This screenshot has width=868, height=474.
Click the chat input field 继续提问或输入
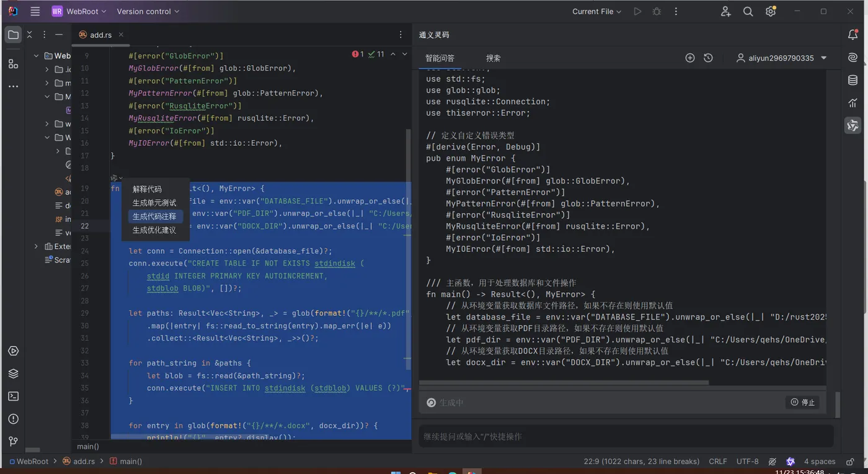(x=626, y=437)
